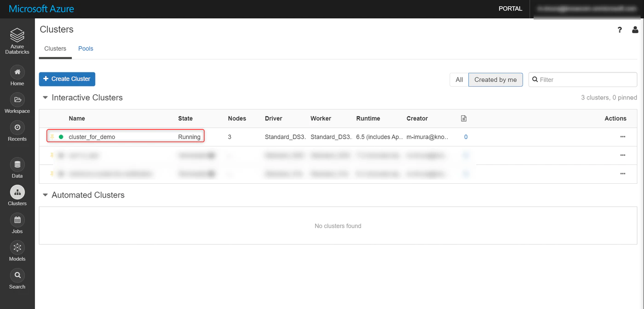
Task: Open actions menu for third cluster row
Action: tap(622, 174)
